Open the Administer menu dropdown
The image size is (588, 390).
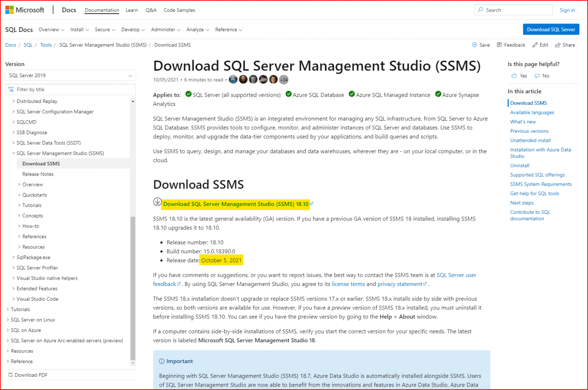166,30
